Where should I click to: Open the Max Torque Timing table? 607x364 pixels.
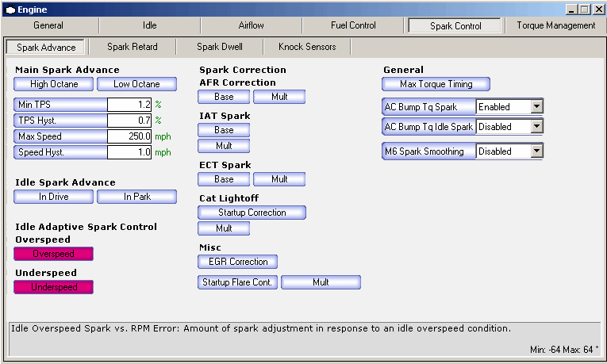coord(436,84)
